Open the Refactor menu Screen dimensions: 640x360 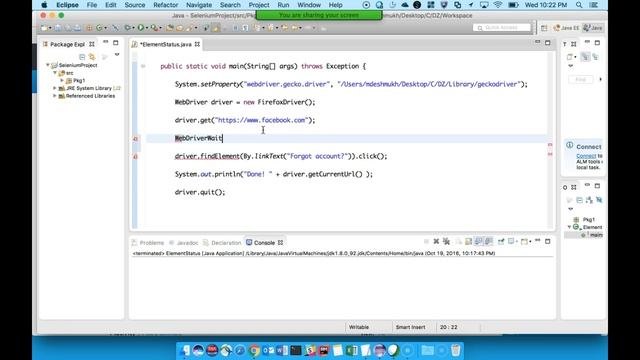point(165,5)
